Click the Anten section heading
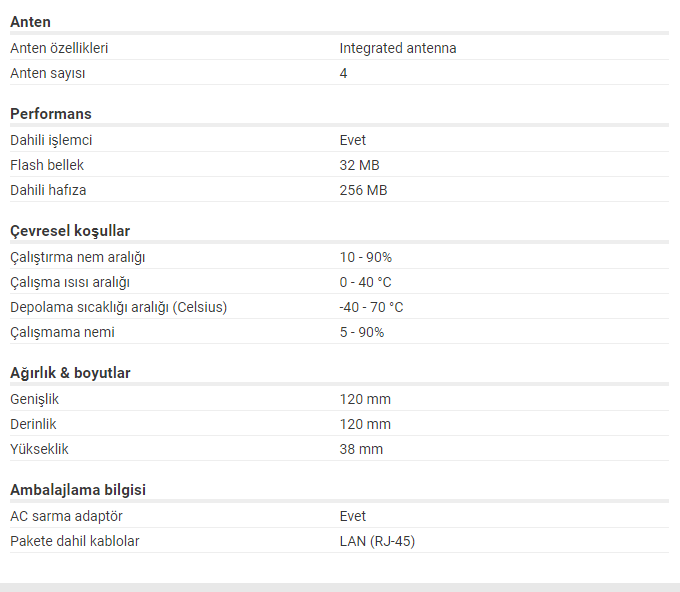The height and width of the screenshot is (592, 680). pos(30,22)
